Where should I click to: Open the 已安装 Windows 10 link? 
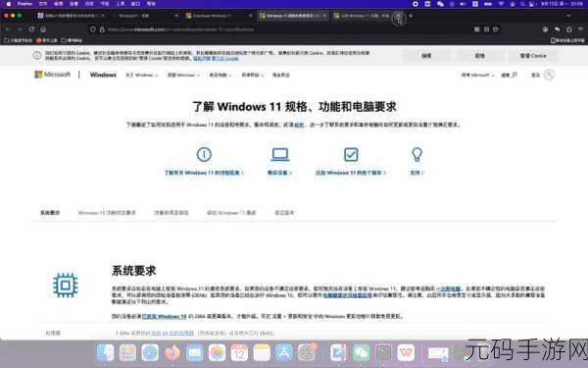point(164,317)
